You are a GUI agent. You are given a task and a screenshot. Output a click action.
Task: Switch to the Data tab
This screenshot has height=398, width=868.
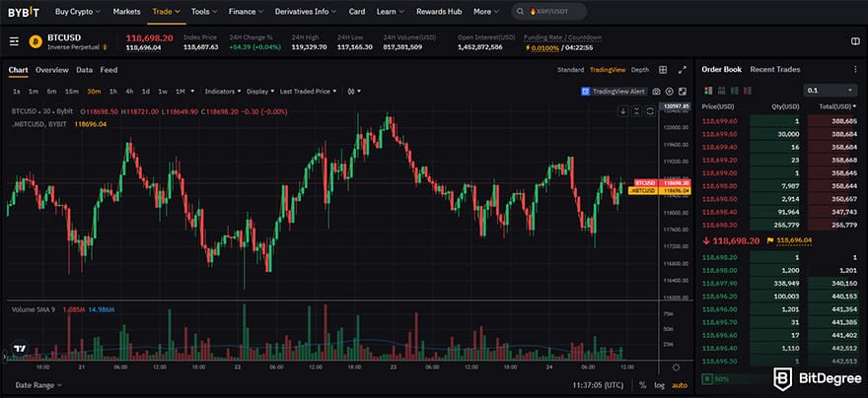click(x=84, y=70)
